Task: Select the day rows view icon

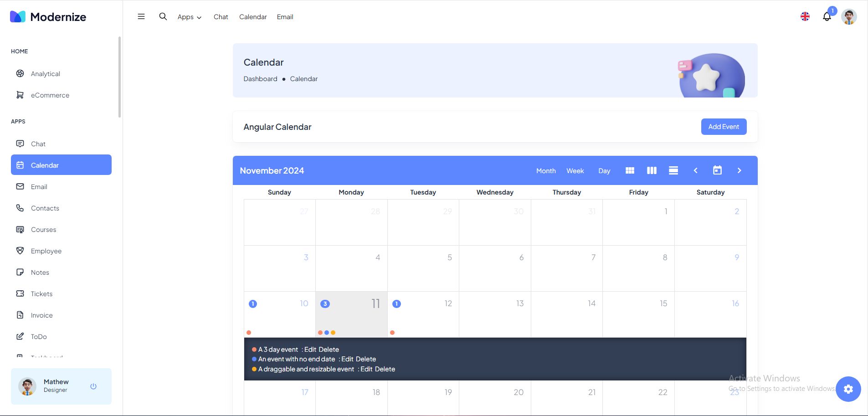Action: tap(673, 170)
